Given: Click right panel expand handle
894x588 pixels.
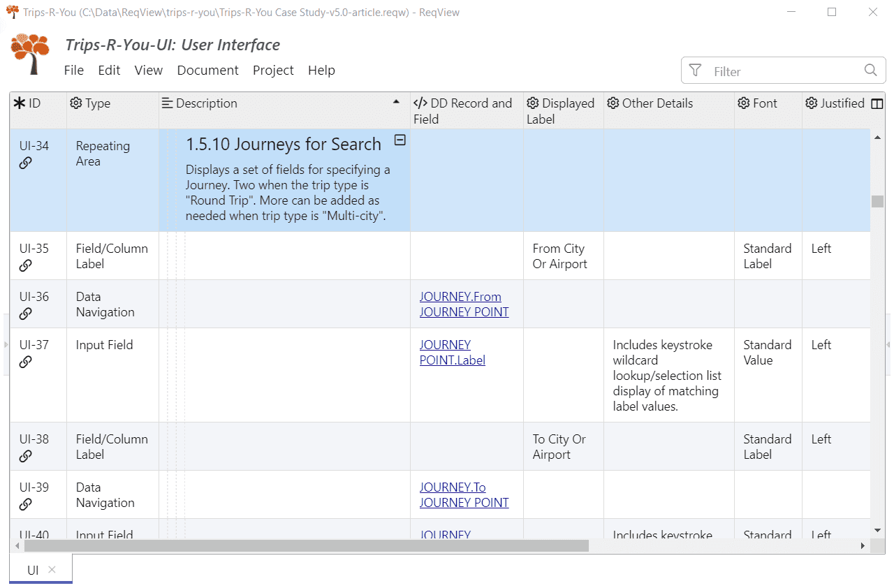Looking at the screenshot, I should point(888,345).
